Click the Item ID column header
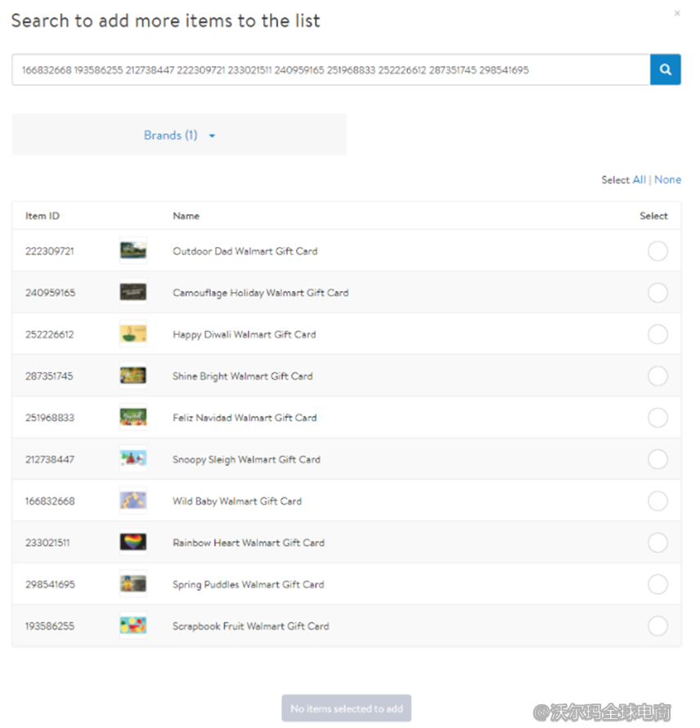Screen dimensions: 700x728 [x=43, y=216]
